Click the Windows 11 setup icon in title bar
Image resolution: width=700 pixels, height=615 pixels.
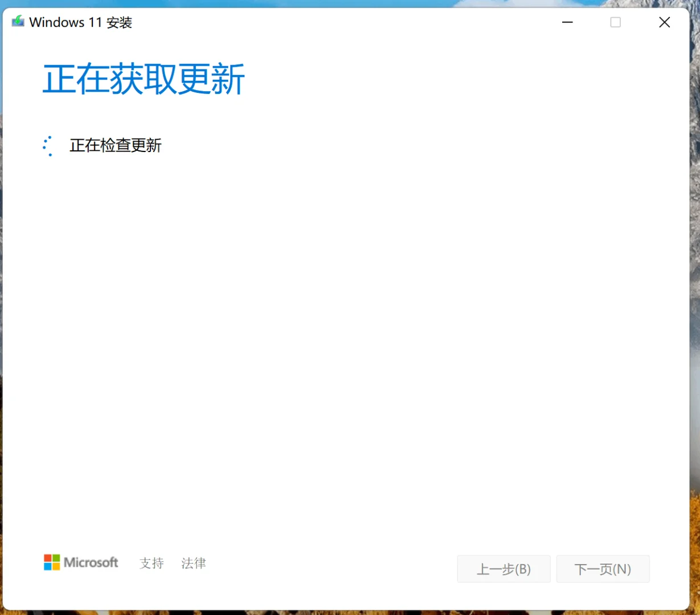pyautogui.click(x=17, y=21)
